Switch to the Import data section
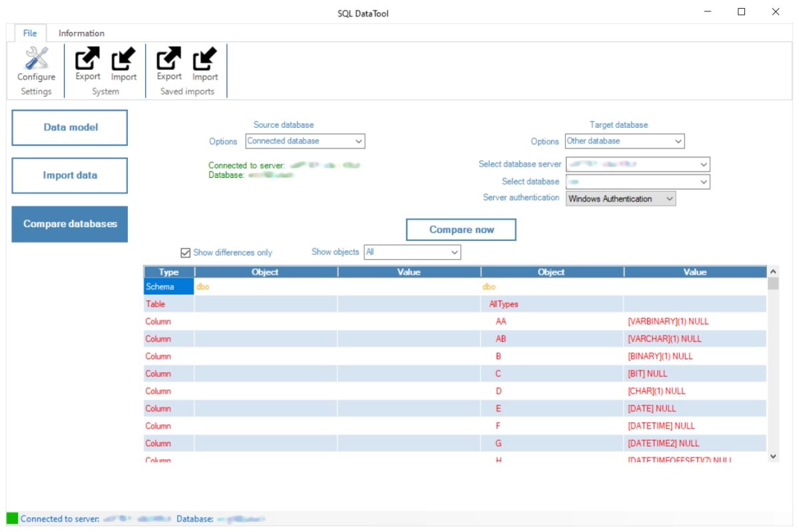This screenshot has width=799, height=532. pyautogui.click(x=69, y=175)
